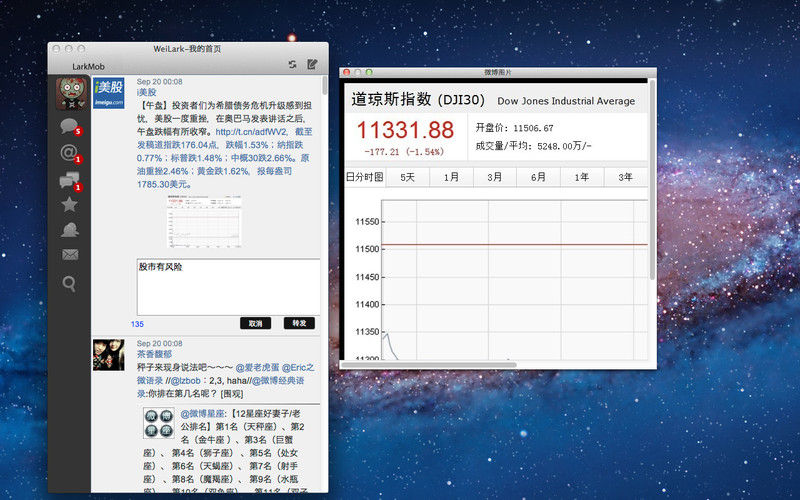Open the zombie profile avatar in sidebar

71,94
